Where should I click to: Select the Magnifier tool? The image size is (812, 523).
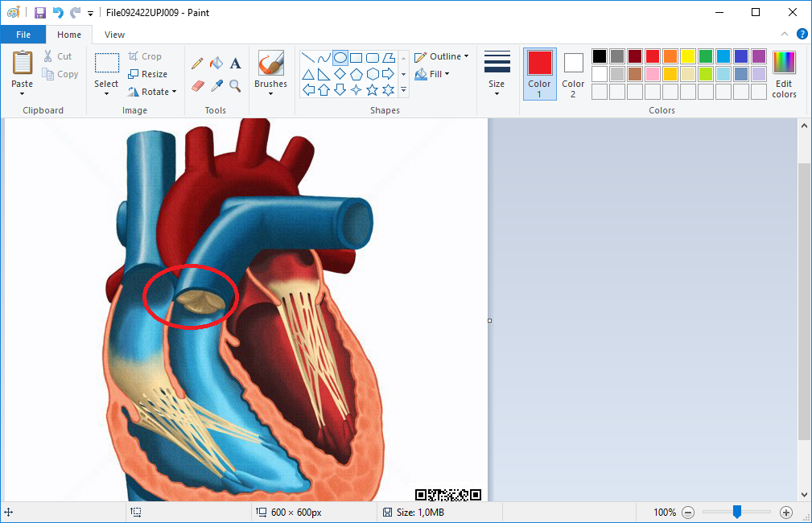235,85
